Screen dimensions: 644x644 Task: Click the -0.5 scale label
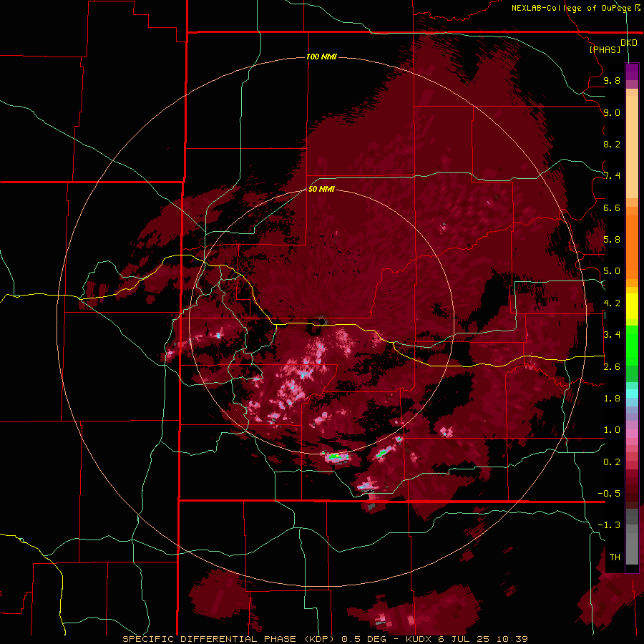(x=609, y=493)
